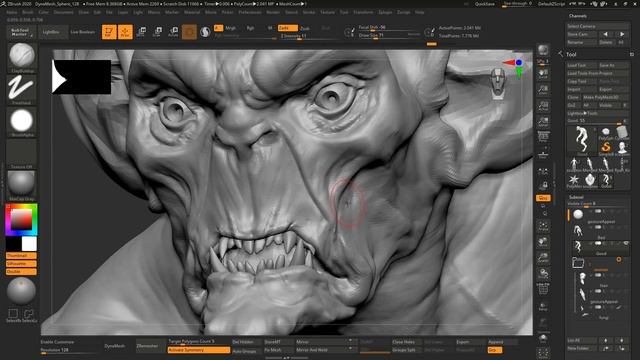This screenshot has height=360, width=640.
Task: Click the Move view icon in right shelf
Action: click(543, 242)
